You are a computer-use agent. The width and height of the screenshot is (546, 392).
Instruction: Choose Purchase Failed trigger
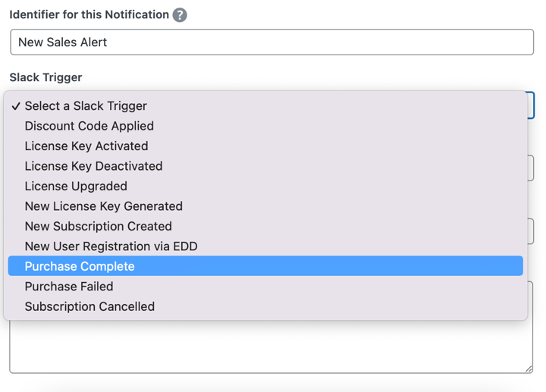pyautogui.click(x=69, y=287)
